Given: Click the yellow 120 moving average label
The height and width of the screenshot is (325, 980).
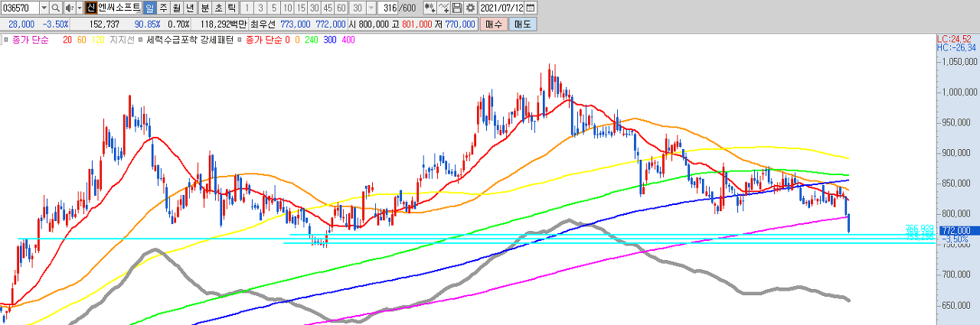Looking at the screenshot, I should click(99, 39).
